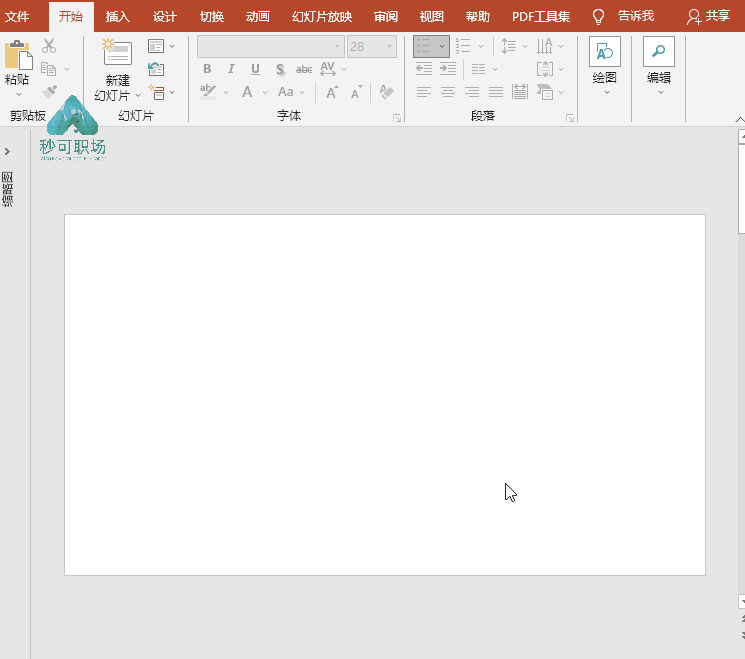Click the Decrease Indent icon

tap(424, 69)
